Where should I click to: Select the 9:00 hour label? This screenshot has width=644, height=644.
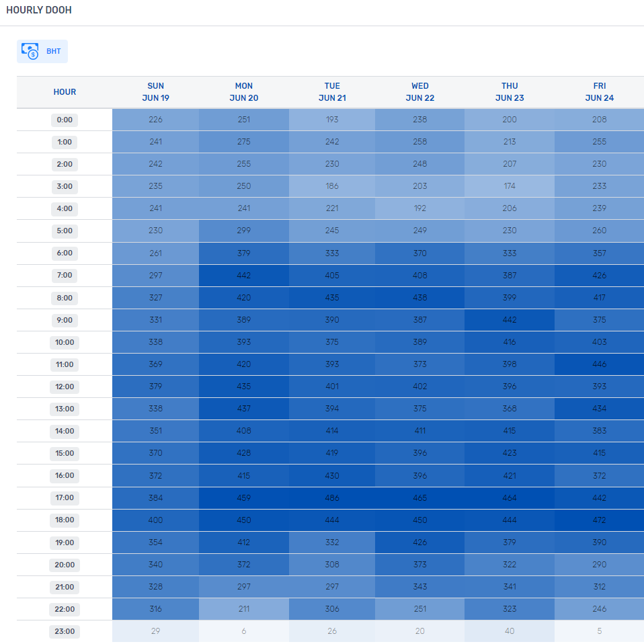coord(65,321)
